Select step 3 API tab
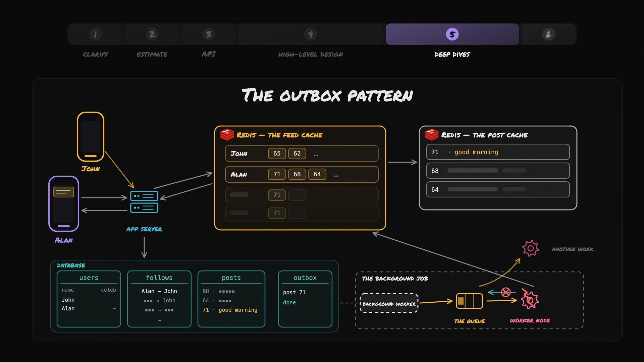This screenshot has height=362, width=644. pyautogui.click(x=209, y=34)
